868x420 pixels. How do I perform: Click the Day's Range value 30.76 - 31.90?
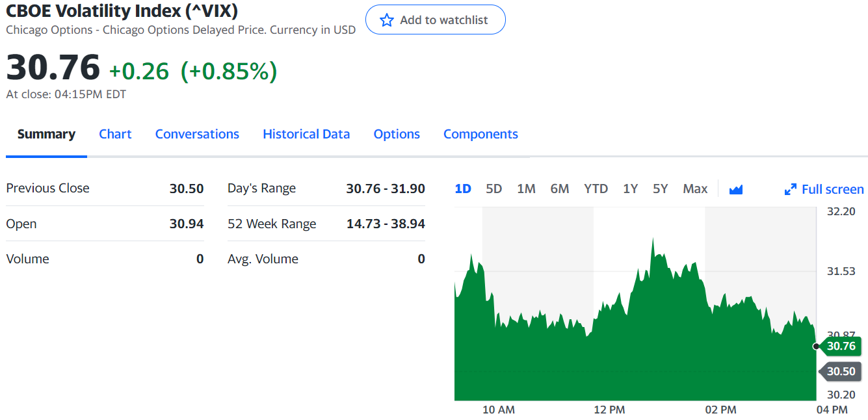(x=386, y=189)
